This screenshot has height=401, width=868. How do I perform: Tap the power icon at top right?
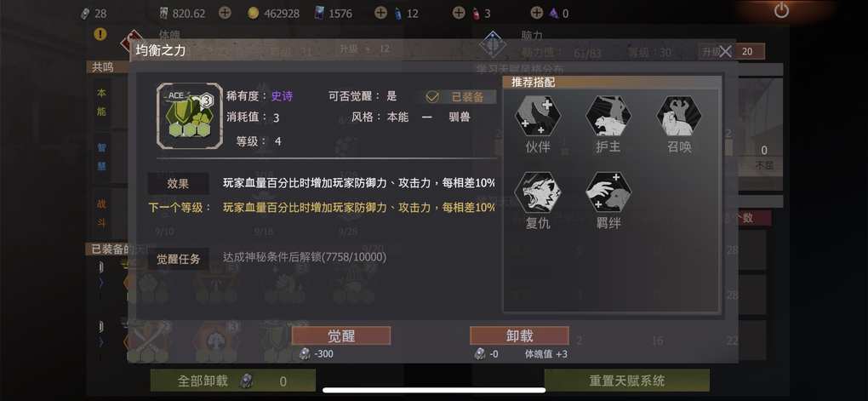pos(781,11)
